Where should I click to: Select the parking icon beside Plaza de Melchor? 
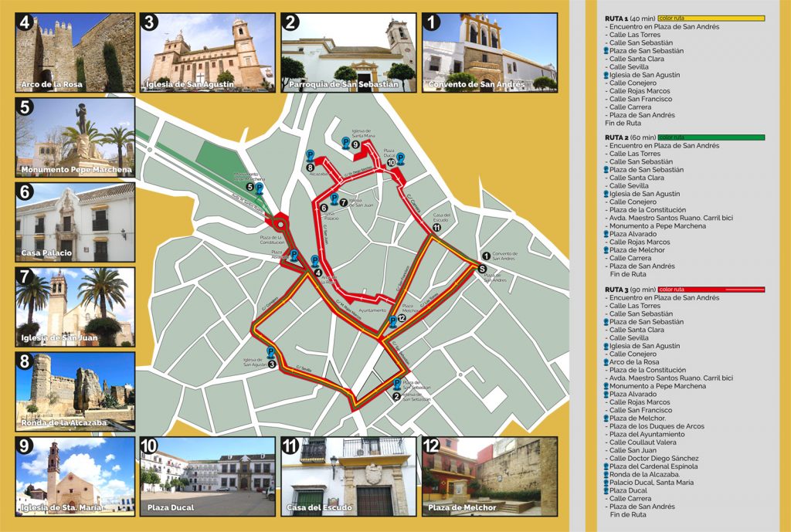[393, 322]
